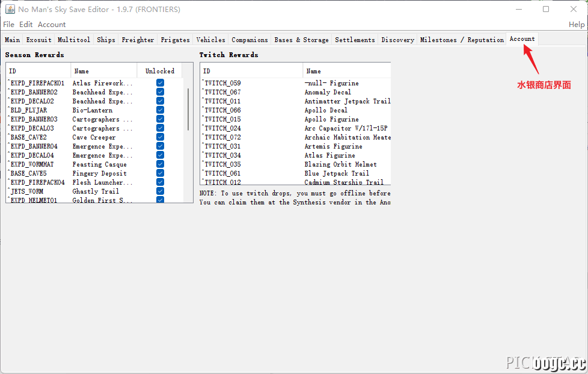This screenshot has height=374, width=588.
Task: Switch to the Freighter tab
Action: tap(138, 40)
